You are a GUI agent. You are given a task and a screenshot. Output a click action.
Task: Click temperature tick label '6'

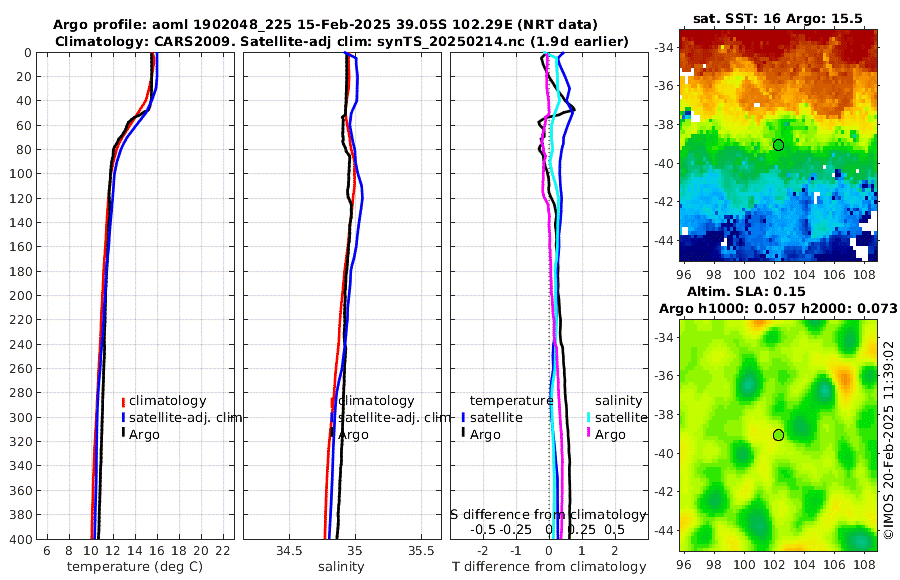click(x=47, y=551)
